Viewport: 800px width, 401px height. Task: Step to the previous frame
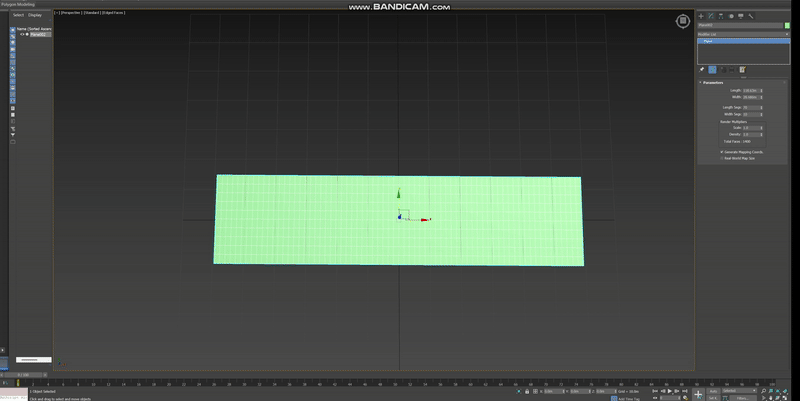(663, 391)
